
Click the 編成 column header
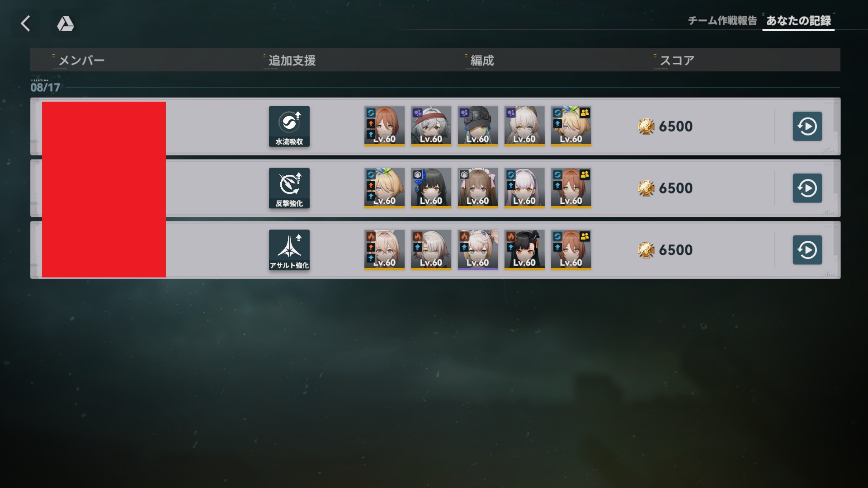[482, 61]
